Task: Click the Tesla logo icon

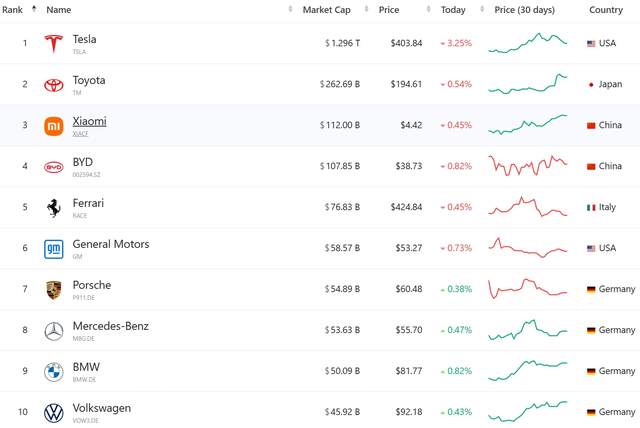Action: 53,43
